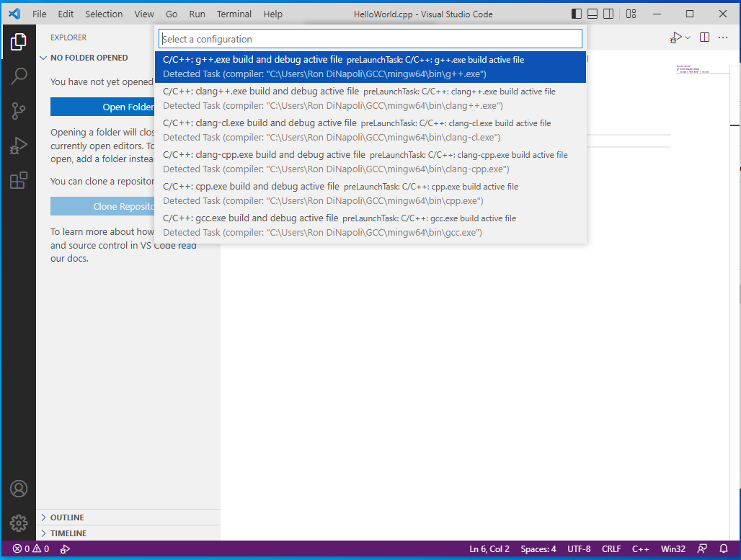Open the Accounts menu icon
Viewport: 741px width, 560px height.
pyautogui.click(x=19, y=489)
